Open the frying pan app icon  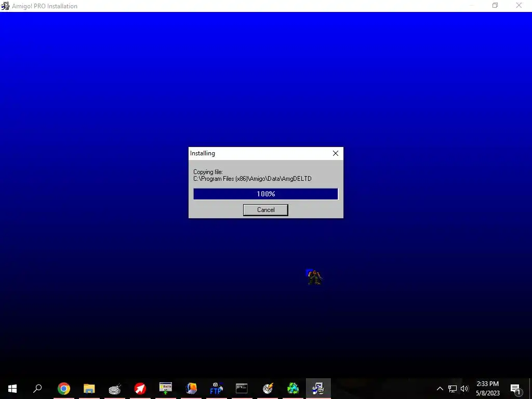(x=115, y=389)
